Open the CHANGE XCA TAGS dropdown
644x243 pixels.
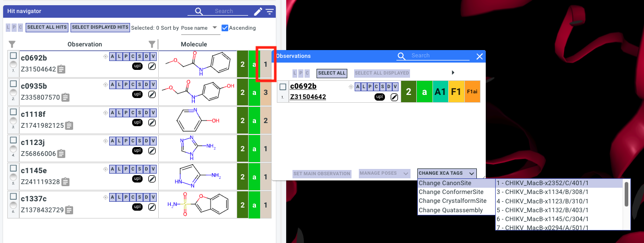(447, 173)
